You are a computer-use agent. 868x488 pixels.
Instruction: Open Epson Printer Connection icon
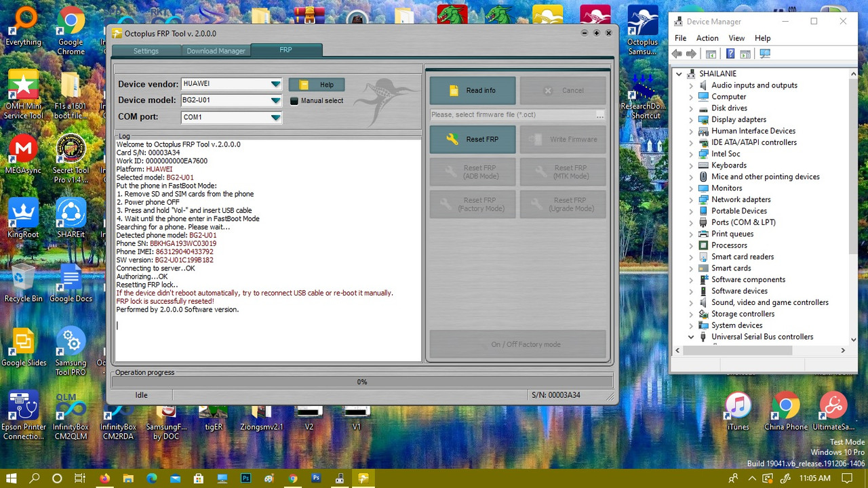point(23,415)
